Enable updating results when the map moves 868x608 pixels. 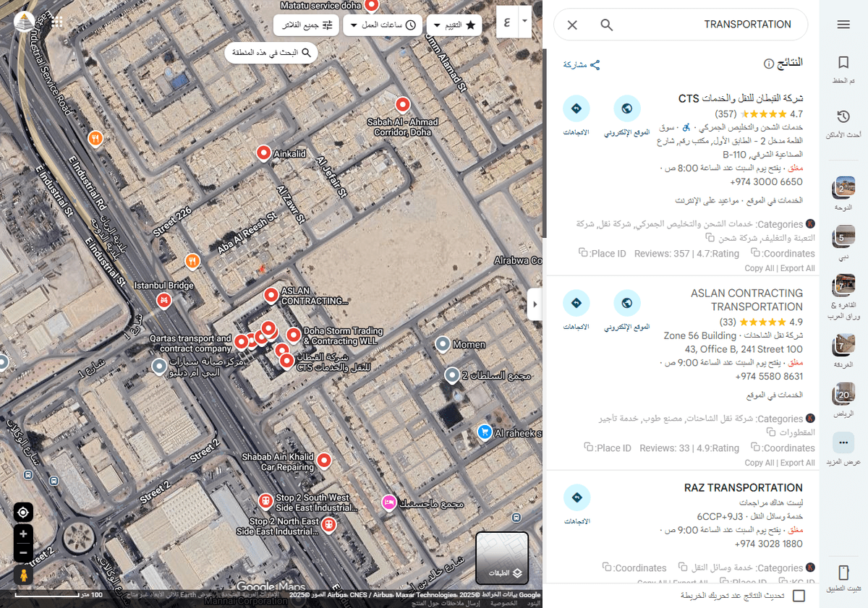(x=799, y=596)
